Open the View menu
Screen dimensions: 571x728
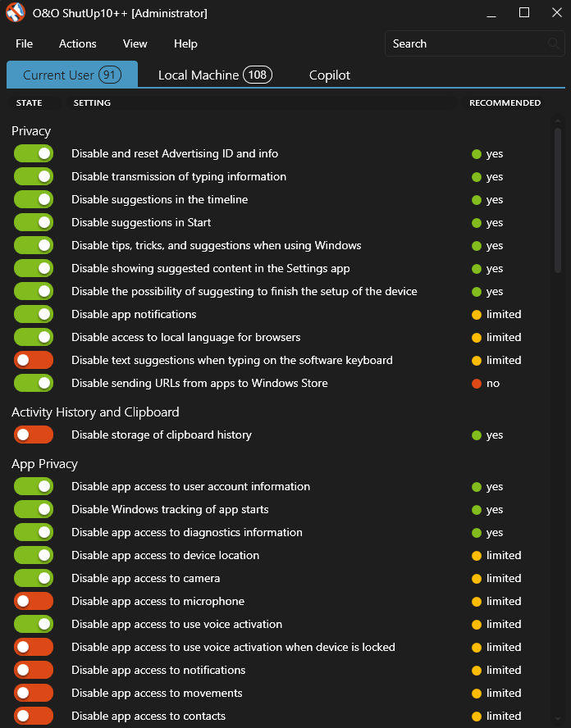(x=135, y=43)
